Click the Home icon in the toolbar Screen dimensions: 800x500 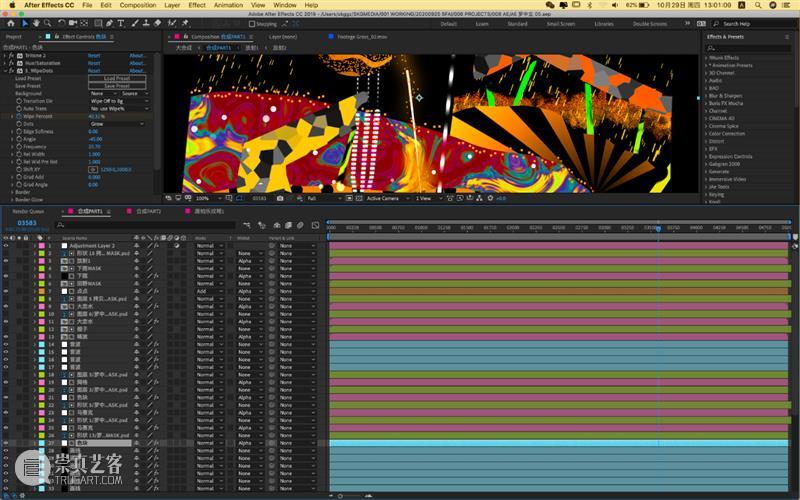[x=11, y=23]
